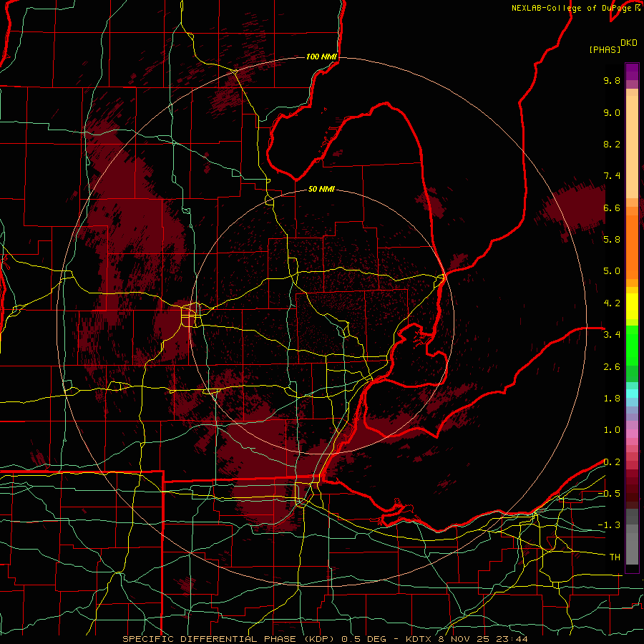Viewport: 644px width, 644px height.
Task: Click the "DKD" label above the color bar
Action: (629, 43)
